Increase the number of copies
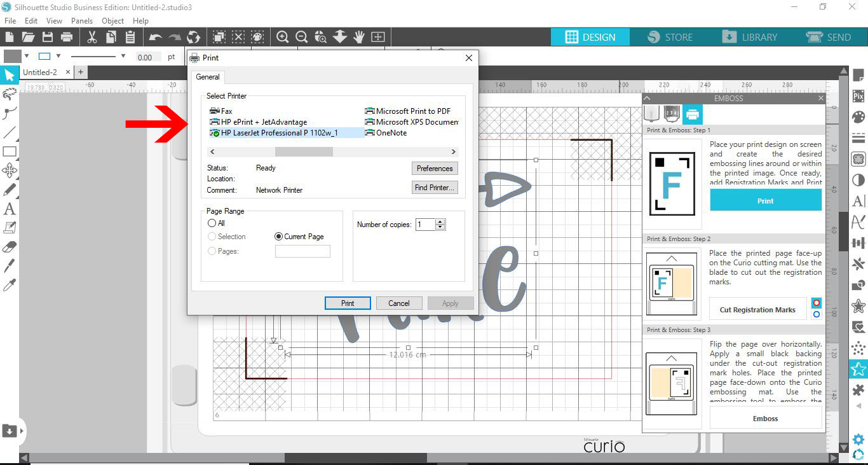 (441, 221)
